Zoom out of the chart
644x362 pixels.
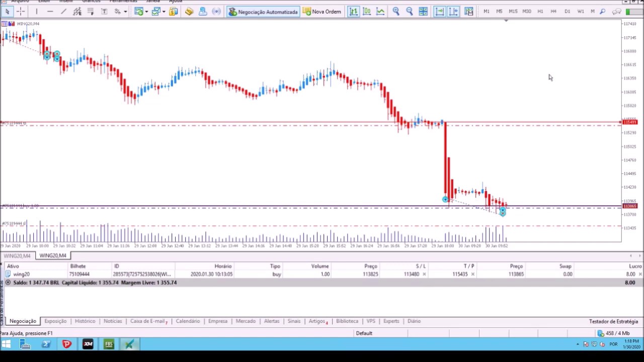tap(410, 11)
